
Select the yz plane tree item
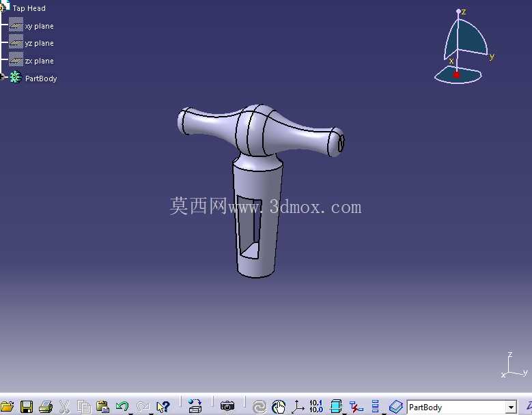40,43
